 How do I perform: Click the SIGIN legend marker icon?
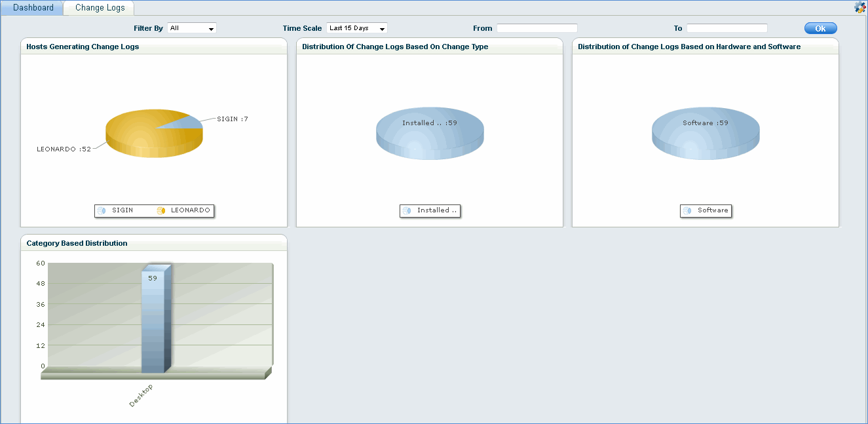click(102, 210)
